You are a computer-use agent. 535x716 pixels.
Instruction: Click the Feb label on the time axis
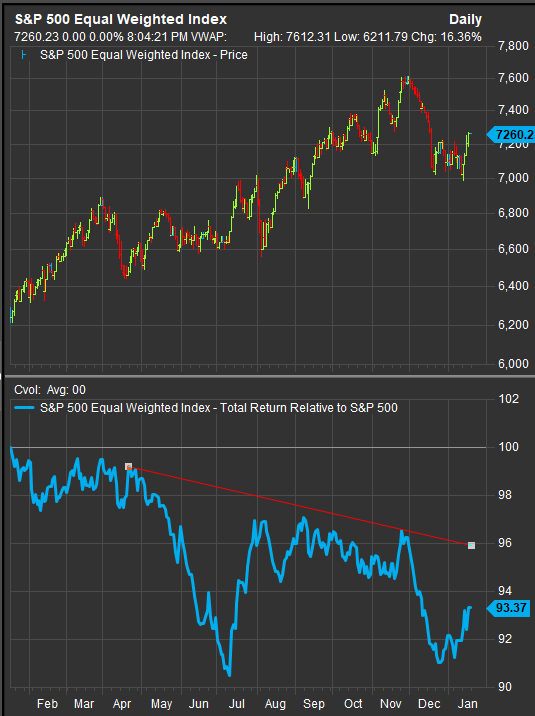coord(47,704)
